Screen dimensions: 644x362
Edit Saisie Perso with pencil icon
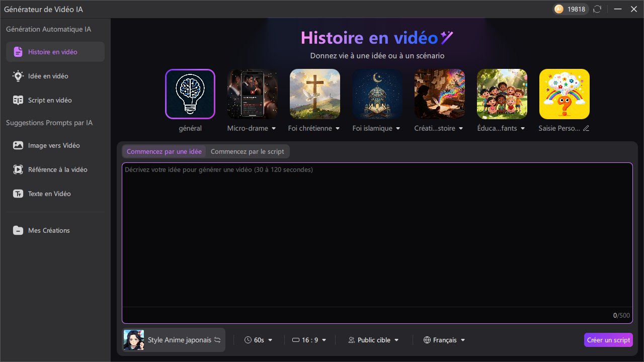[586, 129]
